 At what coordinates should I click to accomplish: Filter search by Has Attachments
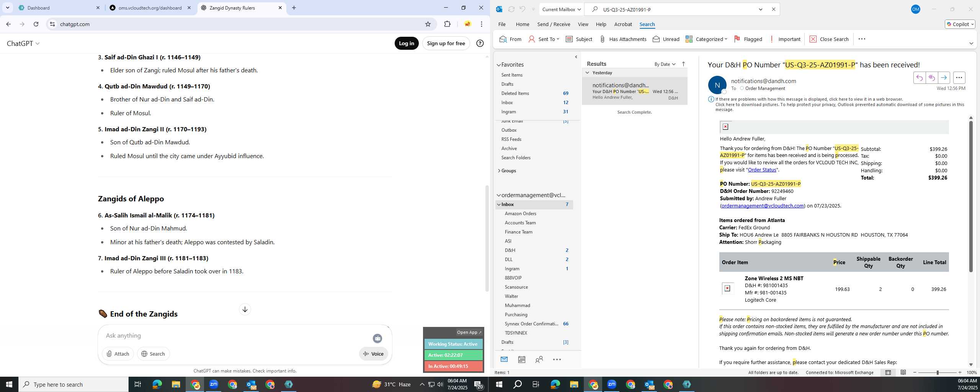tap(622, 39)
